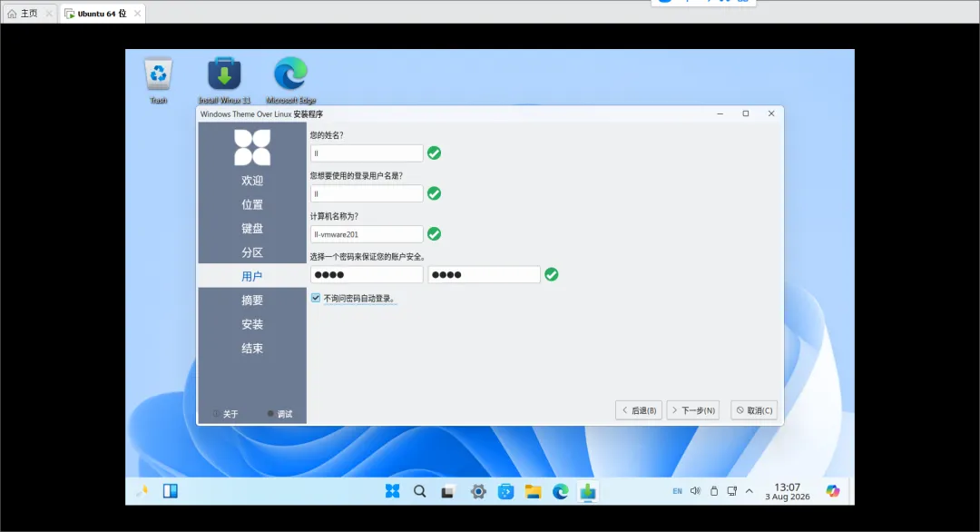The width and height of the screenshot is (980, 532).
Task: Click the 您的姓名? label
Action: click(x=327, y=135)
